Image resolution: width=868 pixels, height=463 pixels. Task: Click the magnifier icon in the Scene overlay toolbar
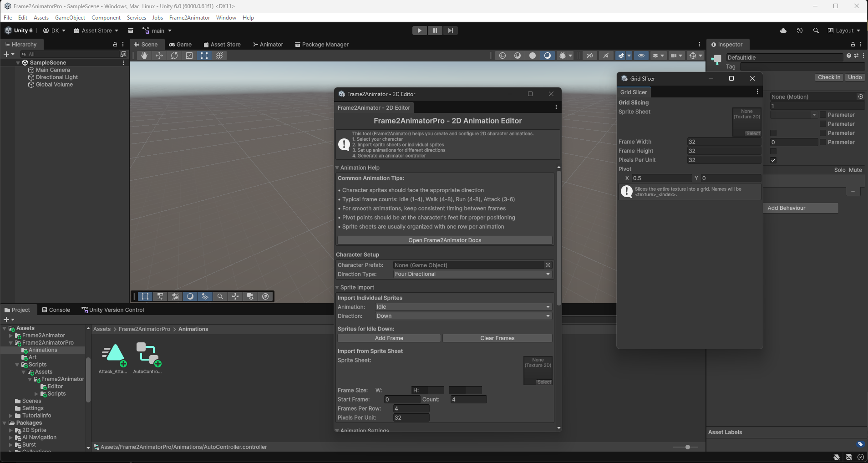[220, 296]
